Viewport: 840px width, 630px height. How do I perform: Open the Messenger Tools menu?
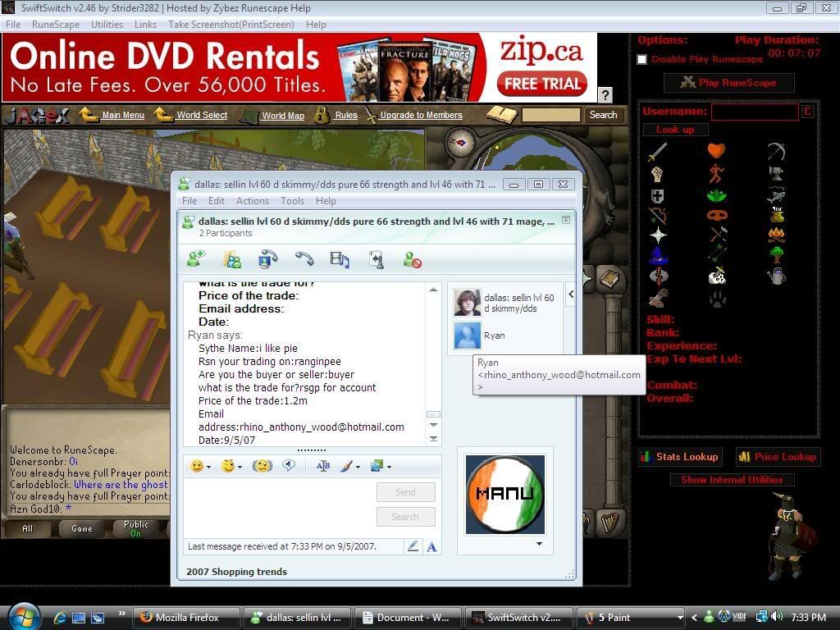pos(293,201)
